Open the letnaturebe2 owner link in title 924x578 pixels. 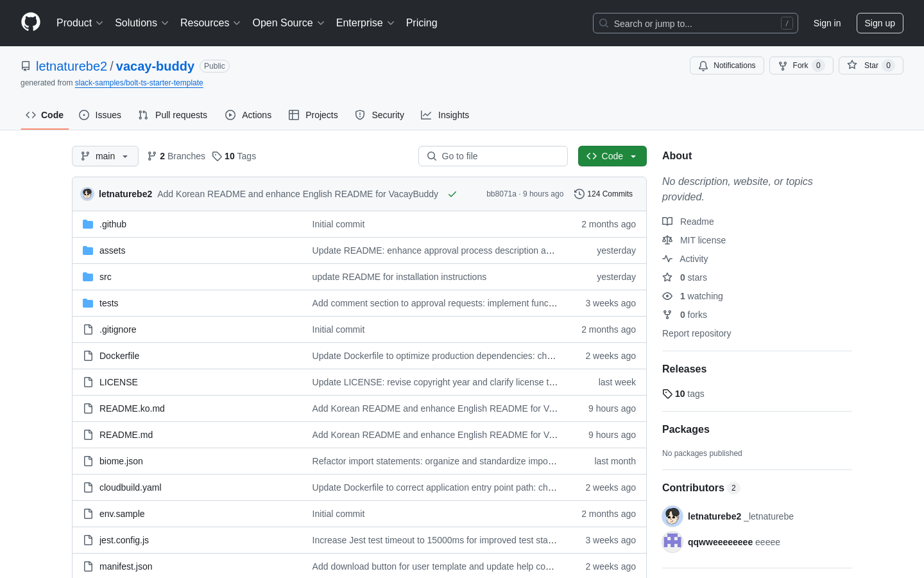click(x=71, y=66)
